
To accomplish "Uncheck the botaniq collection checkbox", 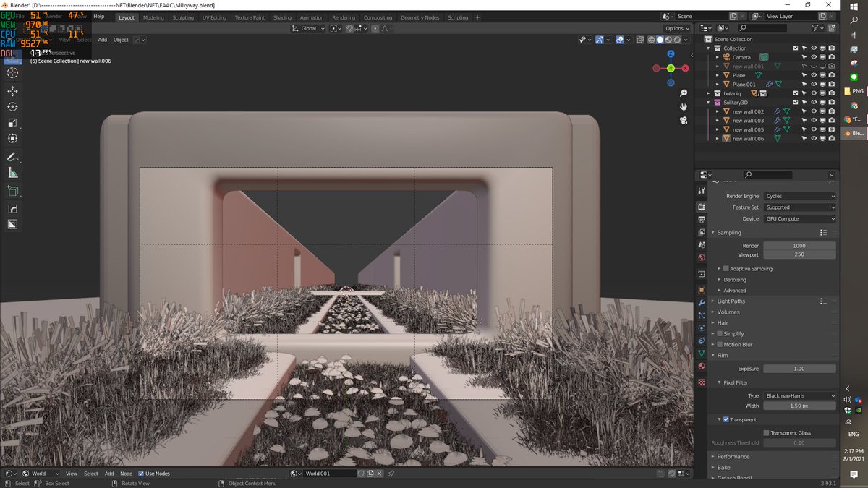I will (x=796, y=93).
